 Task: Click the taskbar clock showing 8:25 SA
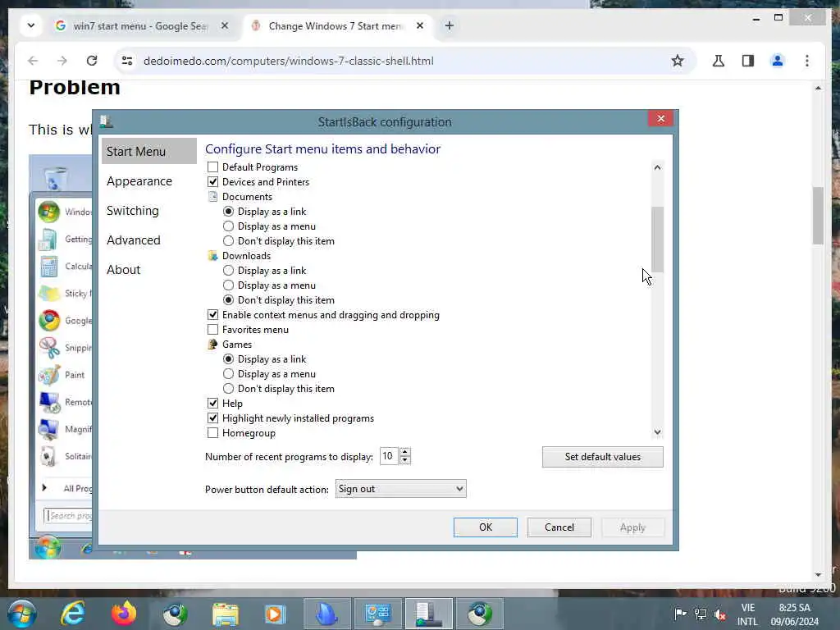795,614
